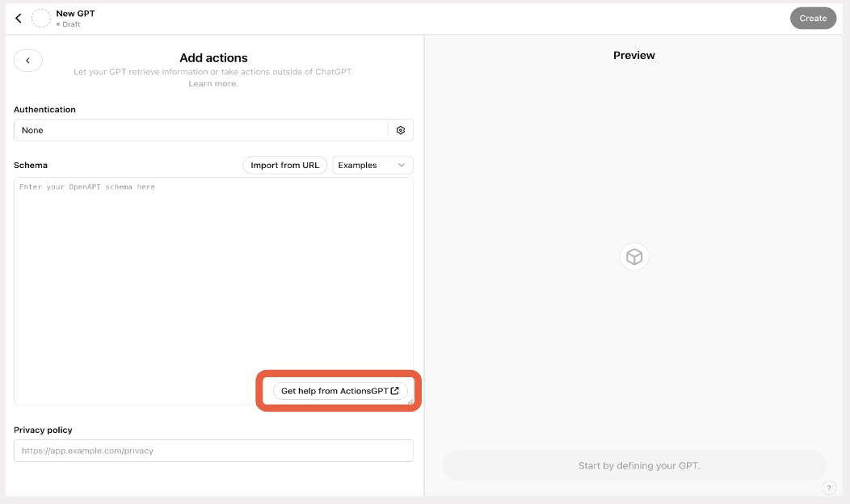Click the Privacy policy URL field
The width and height of the screenshot is (850, 504).
coord(213,451)
